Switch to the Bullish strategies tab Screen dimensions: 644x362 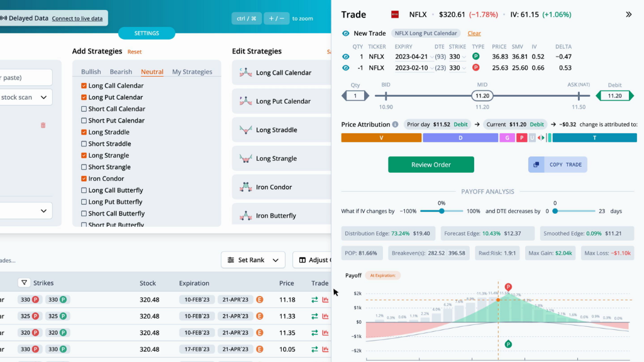click(91, 72)
